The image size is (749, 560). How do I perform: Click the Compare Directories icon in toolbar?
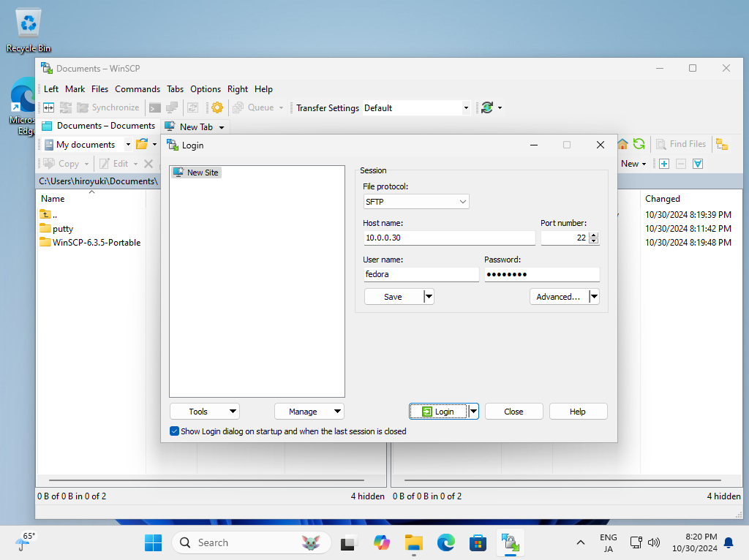[x=49, y=107]
